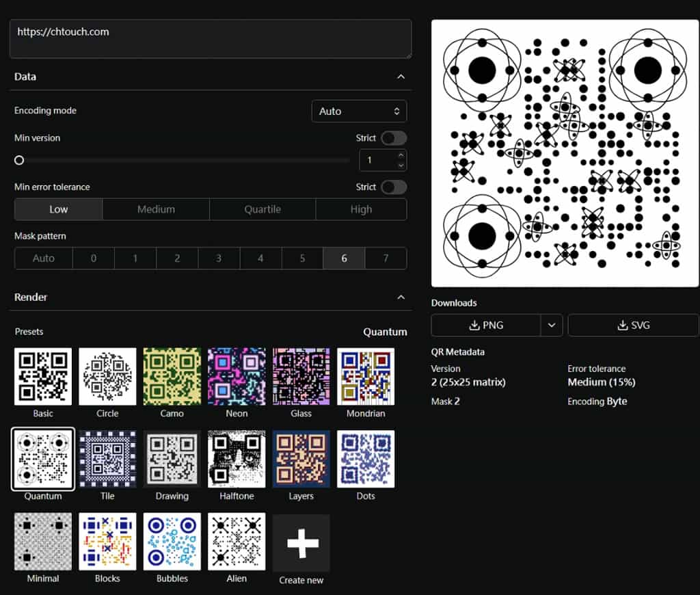
Task: Apply the Glass preset
Action: 301,377
